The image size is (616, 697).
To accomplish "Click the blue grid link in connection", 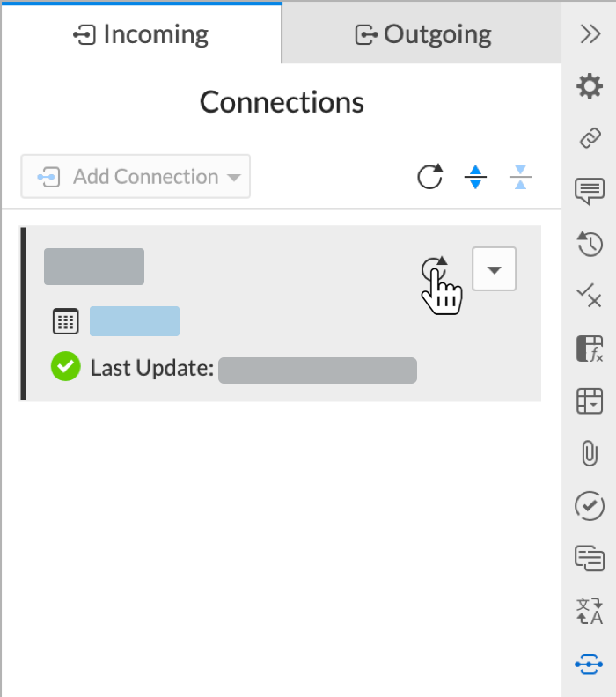I will 135,321.
